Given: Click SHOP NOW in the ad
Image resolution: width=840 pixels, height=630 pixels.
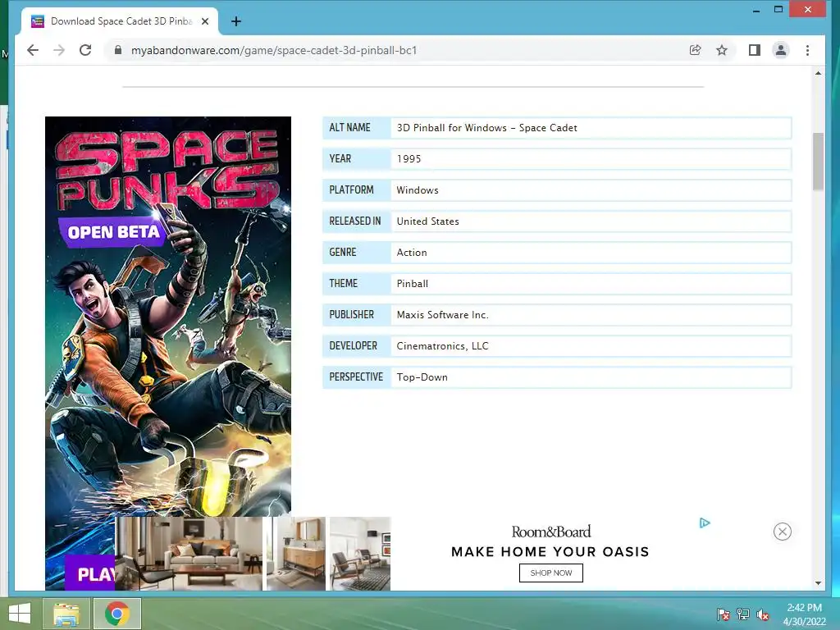Looking at the screenshot, I should [550, 573].
